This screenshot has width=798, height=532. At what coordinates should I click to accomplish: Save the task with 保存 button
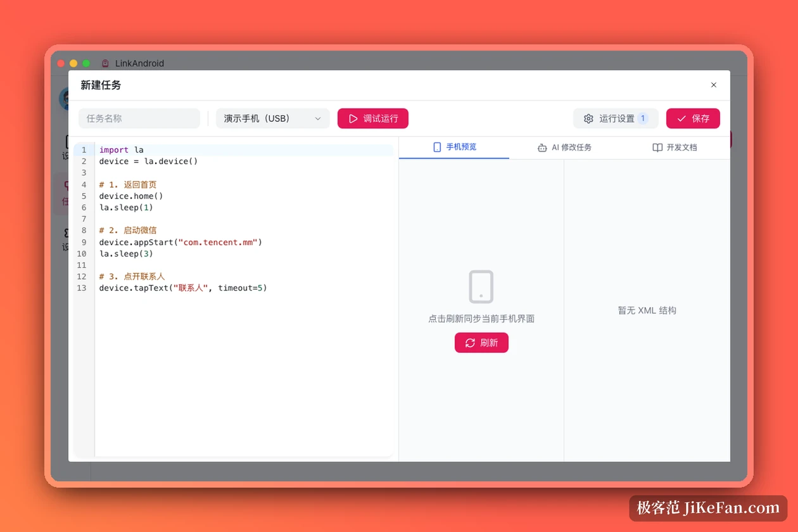point(693,118)
